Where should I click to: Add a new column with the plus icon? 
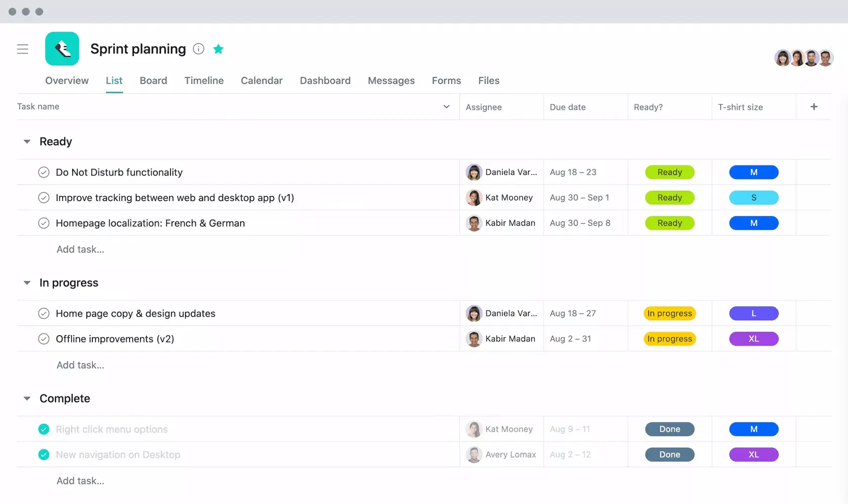pyautogui.click(x=814, y=106)
